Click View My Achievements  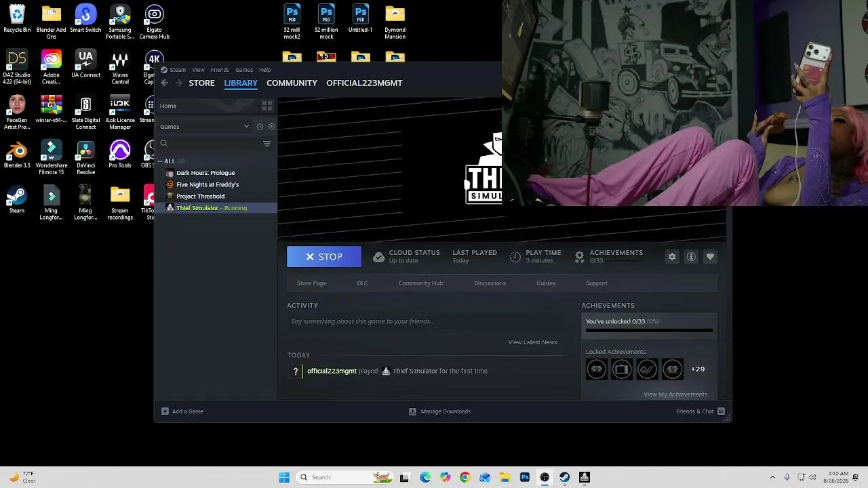tap(675, 394)
